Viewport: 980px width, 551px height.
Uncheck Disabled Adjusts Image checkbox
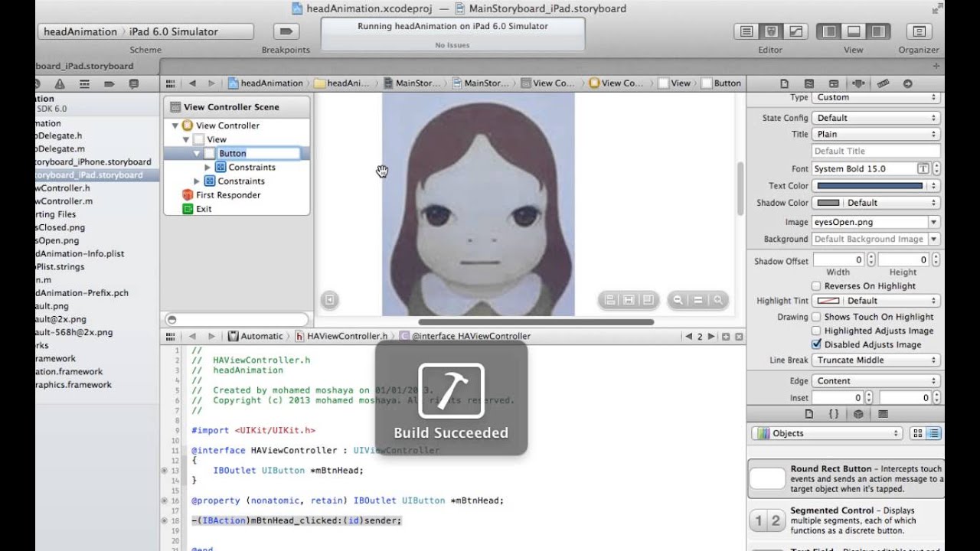[x=817, y=344]
